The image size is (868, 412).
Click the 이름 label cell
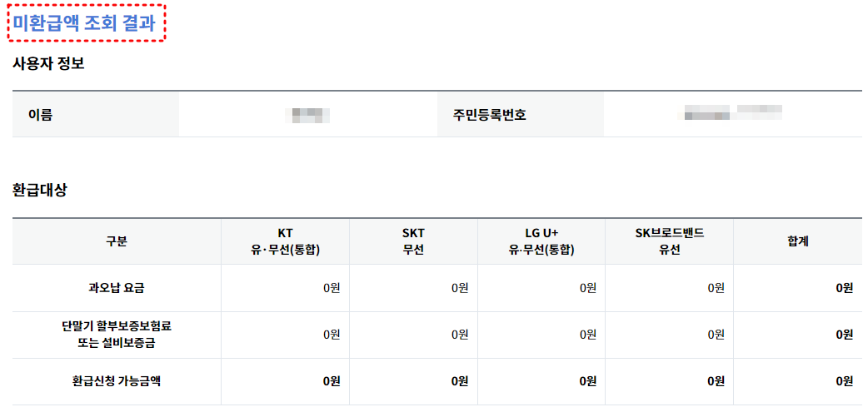(95, 115)
